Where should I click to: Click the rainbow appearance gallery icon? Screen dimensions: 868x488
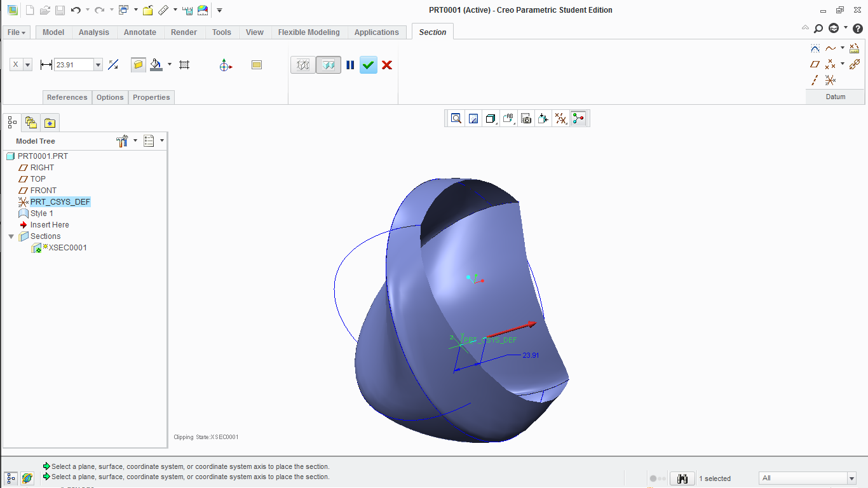pyautogui.click(x=203, y=10)
